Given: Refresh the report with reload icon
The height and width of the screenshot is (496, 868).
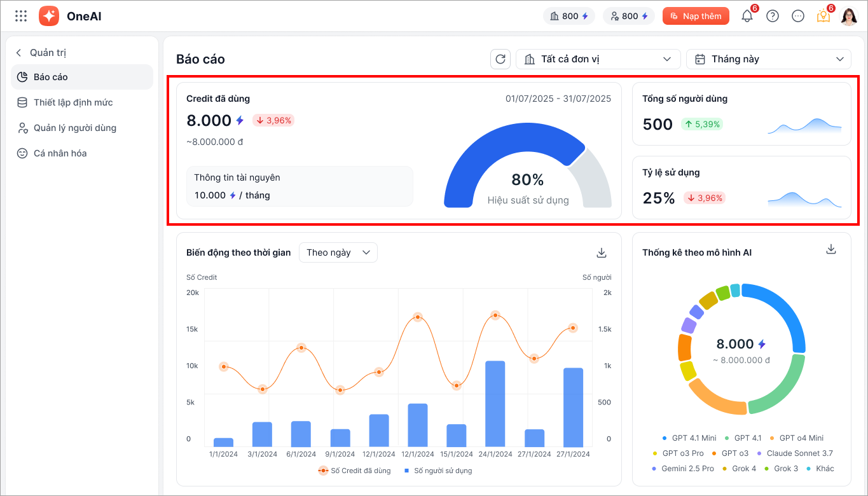Looking at the screenshot, I should click(x=500, y=59).
